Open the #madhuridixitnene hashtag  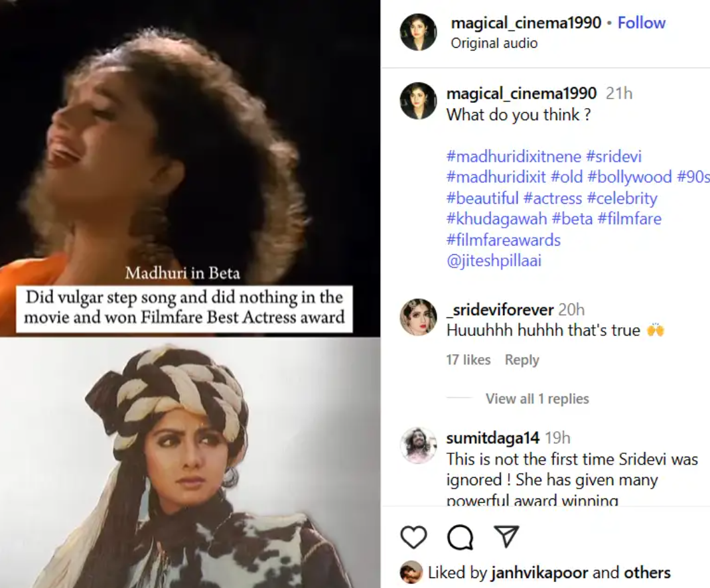tap(514, 157)
